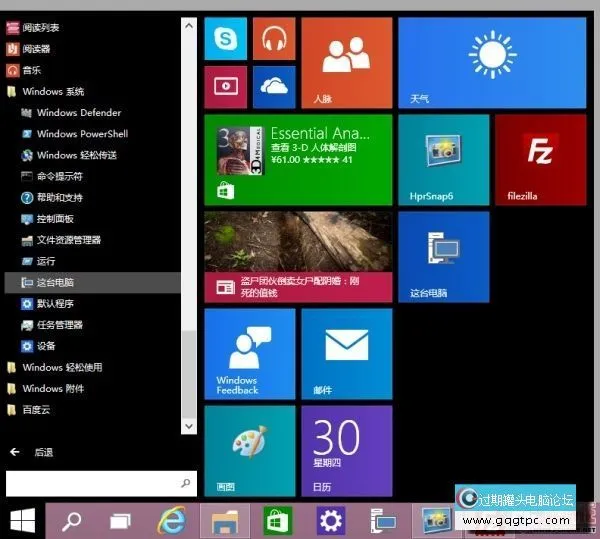Click the app list scroll-down arrow
This screenshot has width=600, height=539.
pos(189,426)
